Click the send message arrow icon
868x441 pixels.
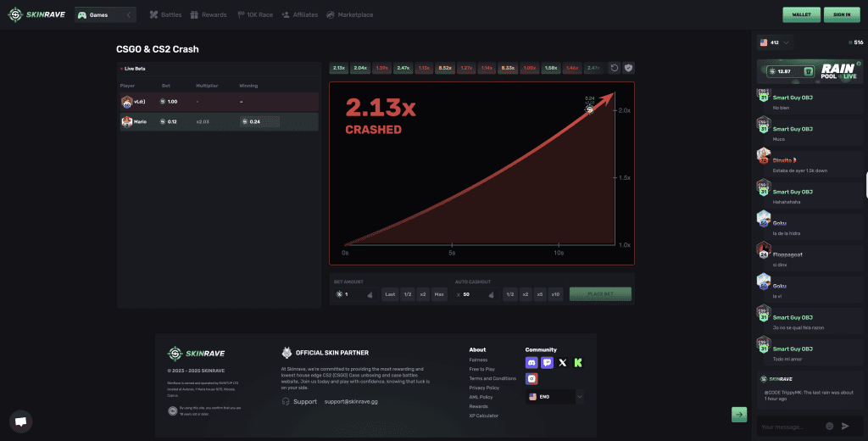[x=845, y=427]
